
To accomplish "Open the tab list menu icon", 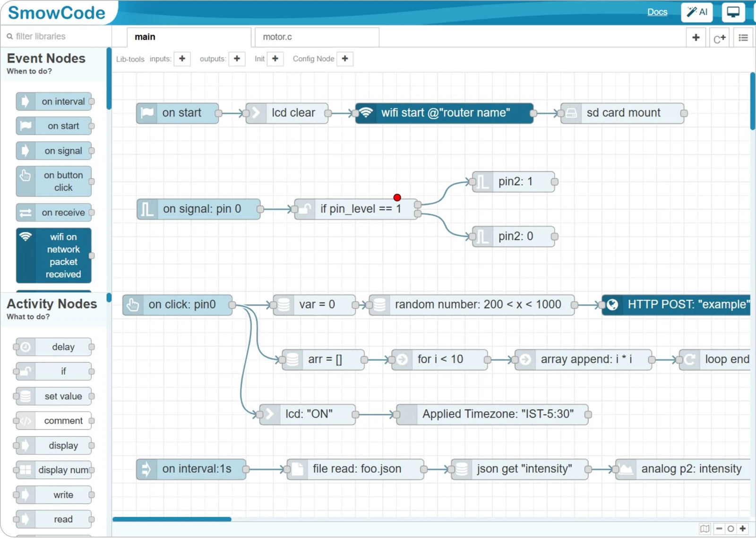I will [x=743, y=38].
